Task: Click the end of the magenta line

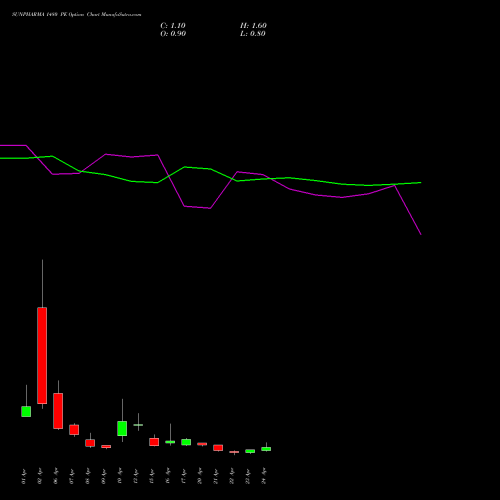Action: (x=421, y=234)
